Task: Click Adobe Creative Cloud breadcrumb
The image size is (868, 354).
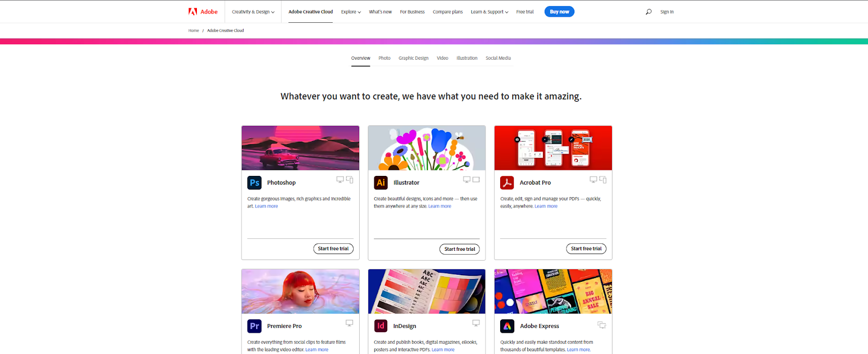Action: pos(226,30)
